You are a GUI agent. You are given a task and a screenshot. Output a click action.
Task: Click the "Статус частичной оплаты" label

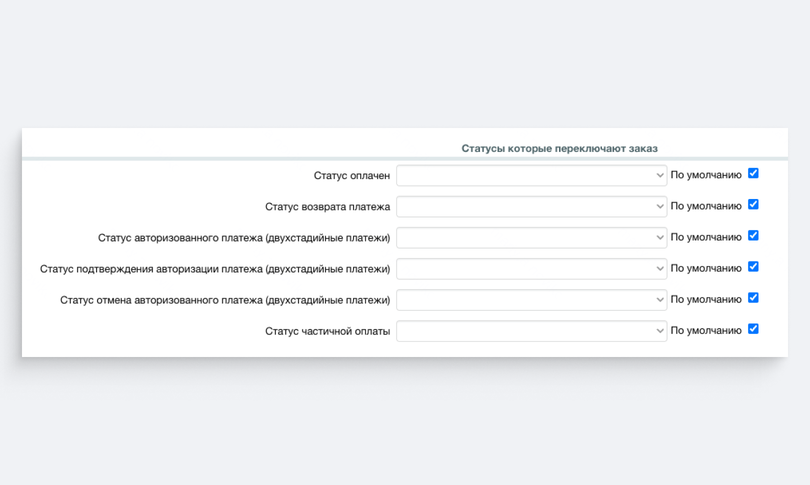coord(328,331)
